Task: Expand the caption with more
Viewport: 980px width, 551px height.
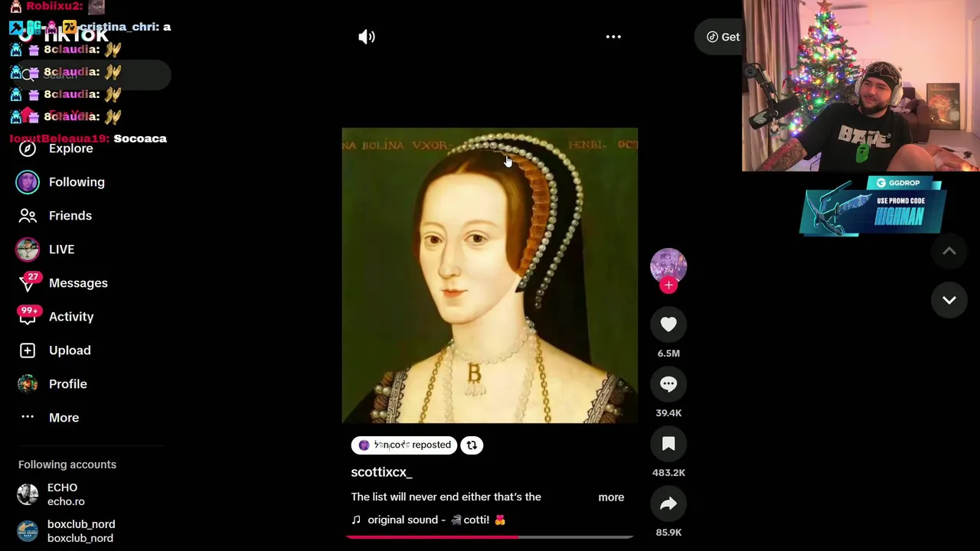Action: click(611, 497)
